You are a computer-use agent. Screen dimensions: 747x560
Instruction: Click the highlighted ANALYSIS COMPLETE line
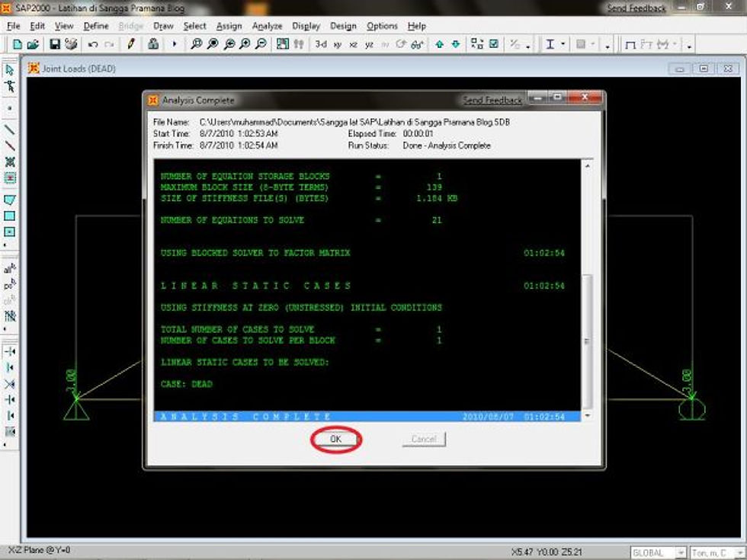(367, 417)
